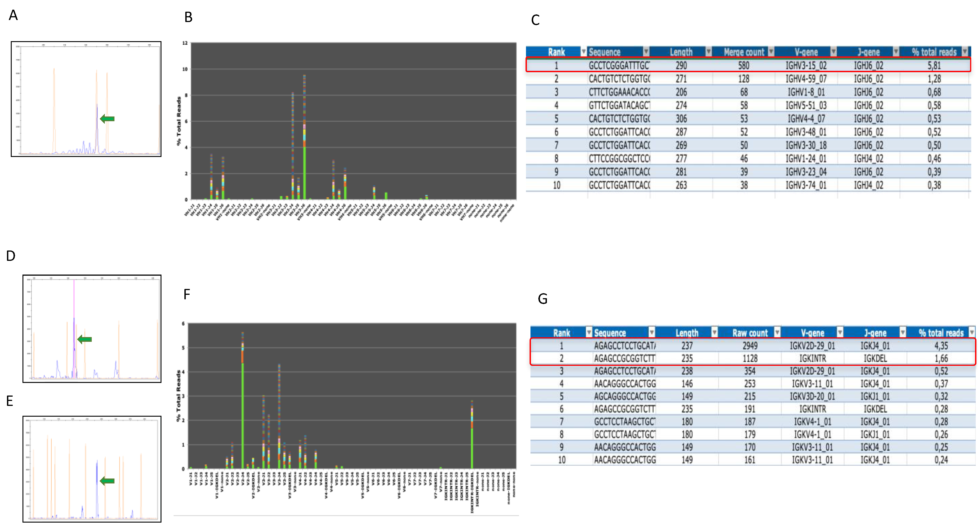Open Merge count filter arrow in header
This screenshot has height=530, width=980.
771,52
